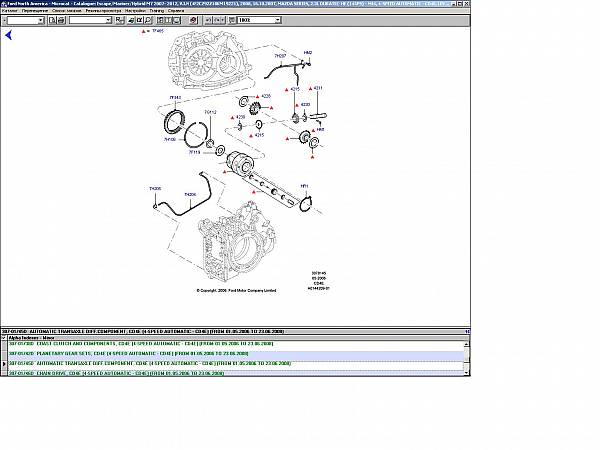Click the first view layout toolbar icon
600x450 pixels.
[x=161, y=20]
